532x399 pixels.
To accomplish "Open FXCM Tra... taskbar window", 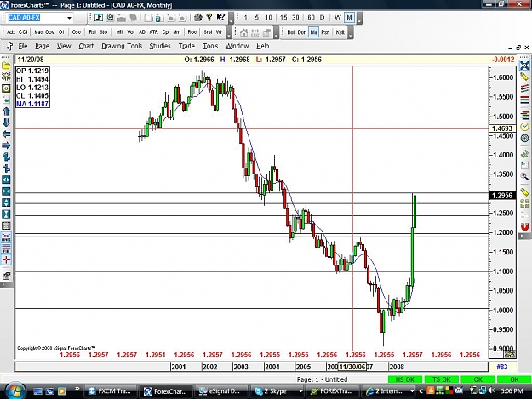I will pyautogui.click(x=110, y=391).
